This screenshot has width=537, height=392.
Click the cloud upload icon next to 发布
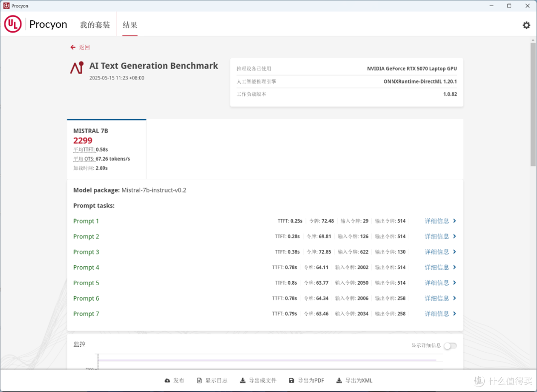click(x=167, y=381)
